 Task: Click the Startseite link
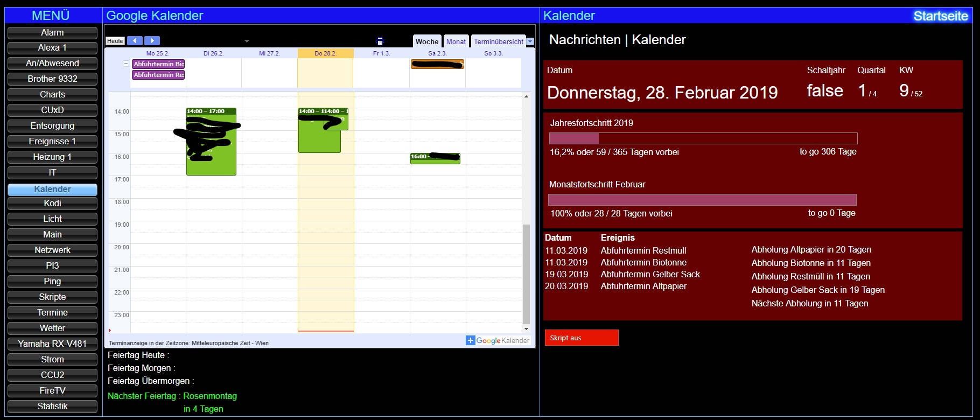(941, 16)
